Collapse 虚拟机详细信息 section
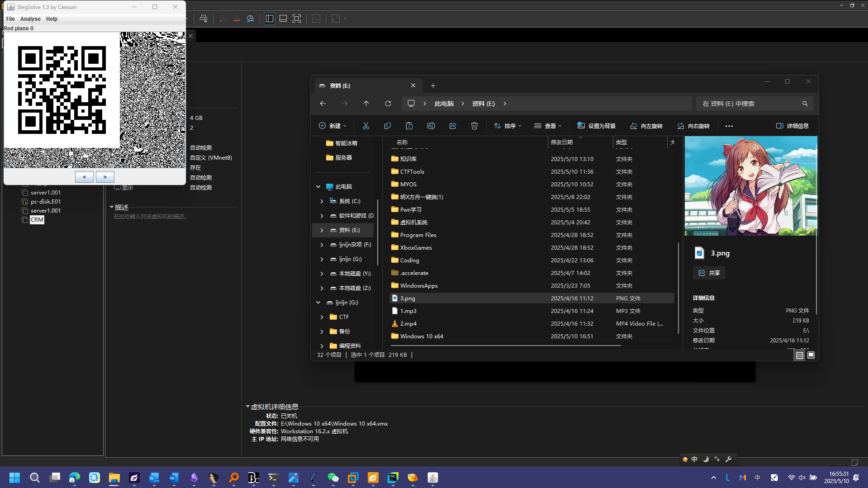The width and height of the screenshot is (868, 488). [247, 407]
